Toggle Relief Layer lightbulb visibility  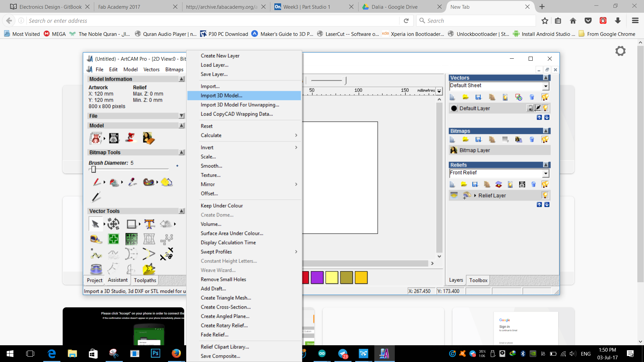[x=545, y=195]
